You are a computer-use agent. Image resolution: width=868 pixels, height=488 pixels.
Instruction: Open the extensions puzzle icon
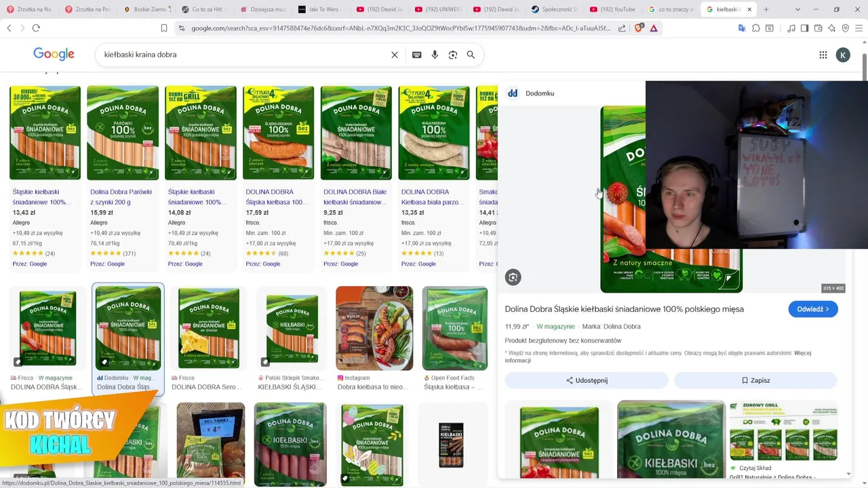756,28
